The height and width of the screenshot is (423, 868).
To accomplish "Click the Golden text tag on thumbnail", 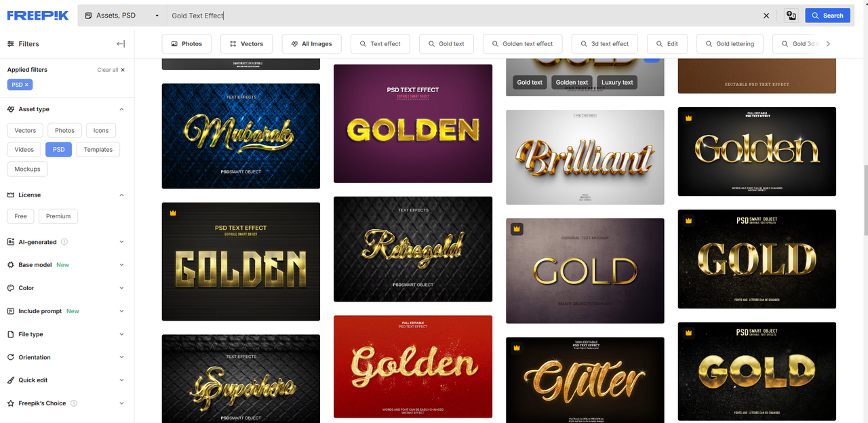I will (x=572, y=83).
